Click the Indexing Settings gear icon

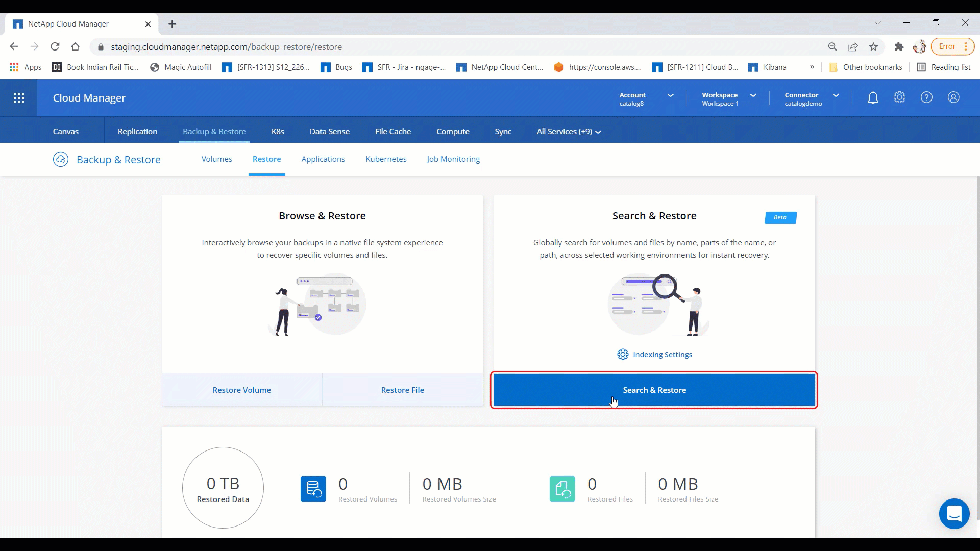tap(623, 355)
